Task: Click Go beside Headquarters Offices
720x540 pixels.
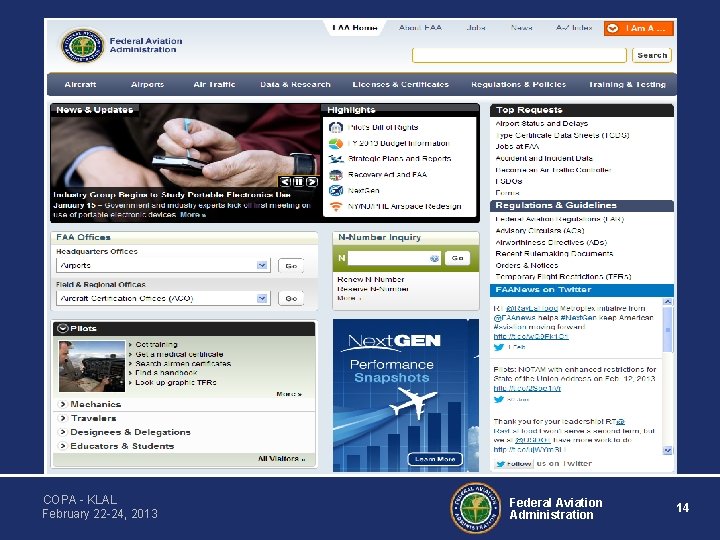Action: (x=291, y=266)
